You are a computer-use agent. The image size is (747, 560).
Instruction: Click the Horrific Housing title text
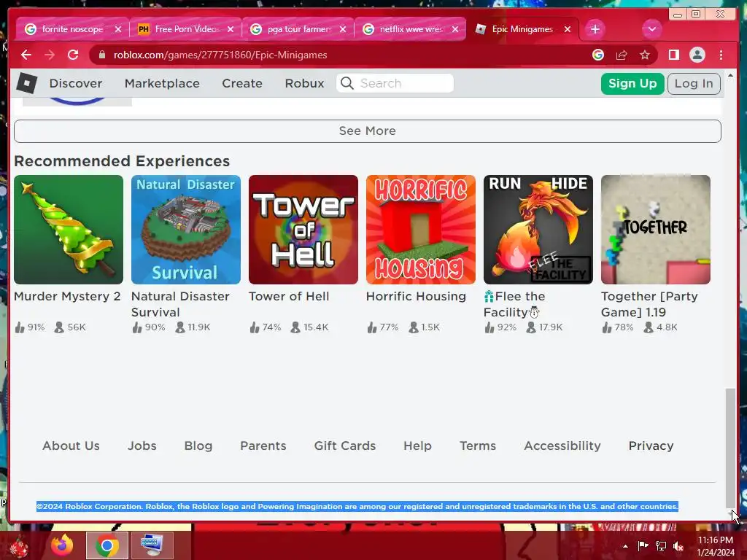416,296
